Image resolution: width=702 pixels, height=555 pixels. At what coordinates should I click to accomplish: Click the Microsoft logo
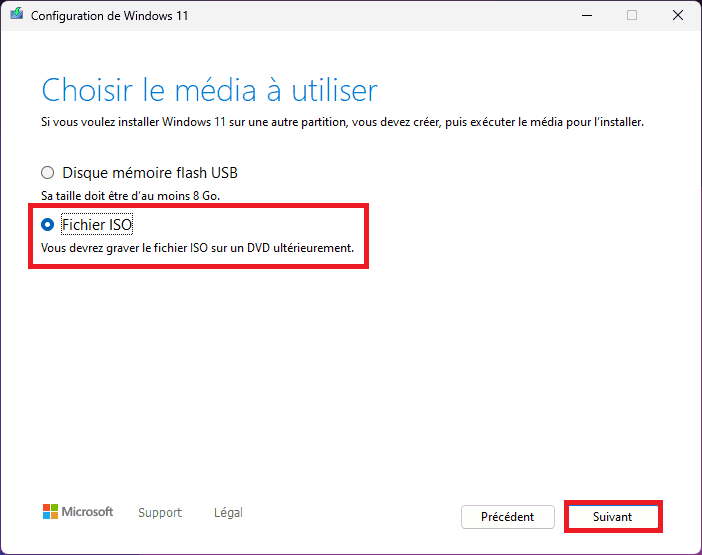(78, 512)
